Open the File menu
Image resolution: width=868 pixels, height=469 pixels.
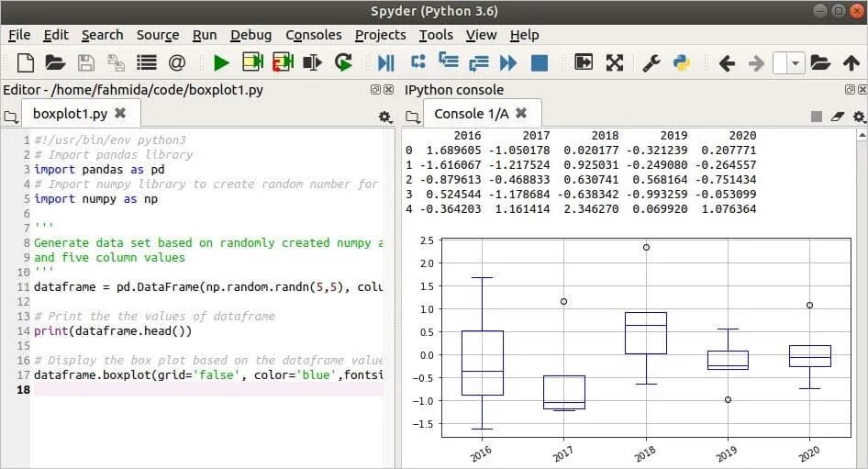pyautogui.click(x=19, y=35)
